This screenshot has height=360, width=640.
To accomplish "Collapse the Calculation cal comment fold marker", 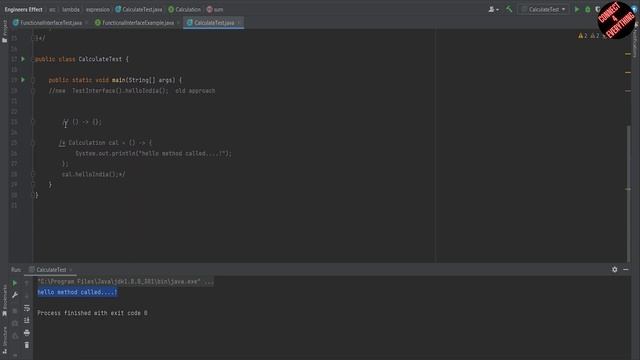I will 33,143.
